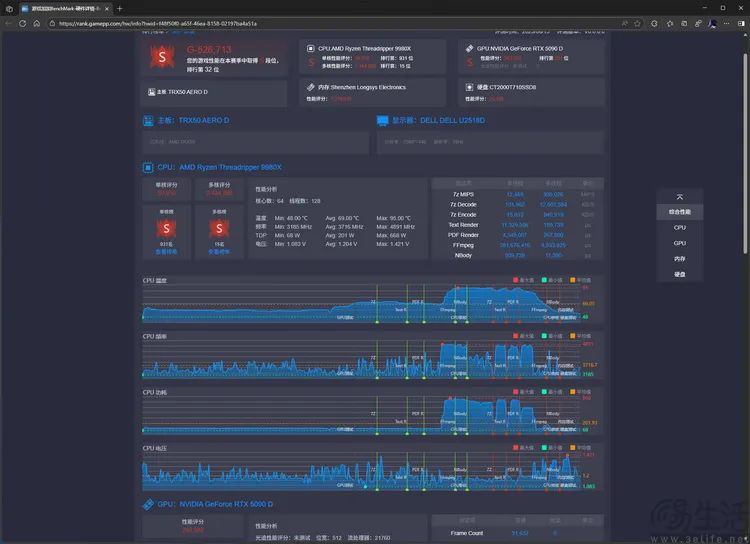750x544 pixels.
Task: Click the Frame Count row label
Action: pos(467,533)
